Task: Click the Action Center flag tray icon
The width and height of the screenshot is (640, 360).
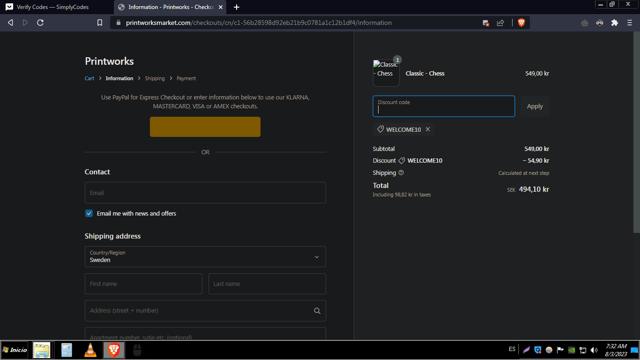Action: 560,350
